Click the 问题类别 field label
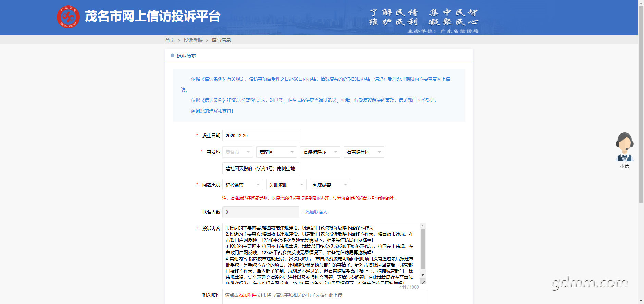The image size is (644, 304). (211, 185)
